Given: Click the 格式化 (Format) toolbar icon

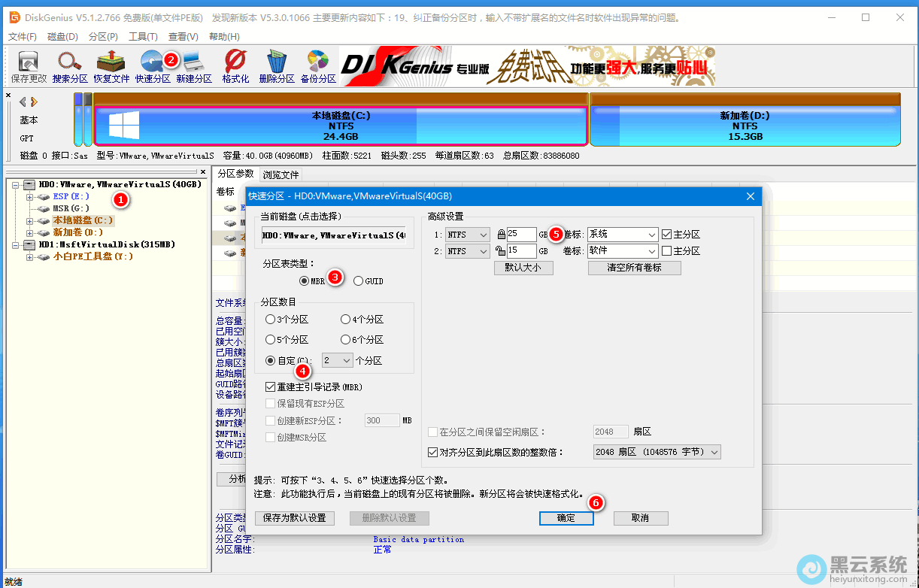Looking at the screenshot, I should [x=235, y=65].
